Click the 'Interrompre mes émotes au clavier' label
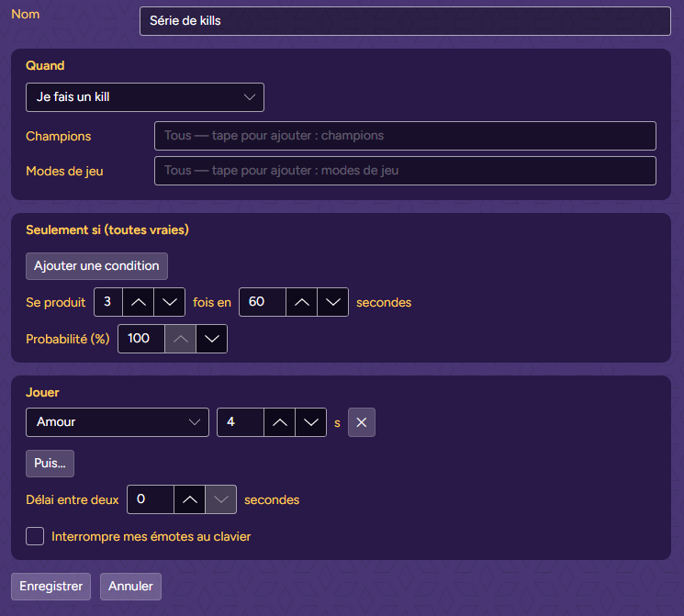Image resolution: width=684 pixels, height=616 pixels. pyautogui.click(x=151, y=537)
